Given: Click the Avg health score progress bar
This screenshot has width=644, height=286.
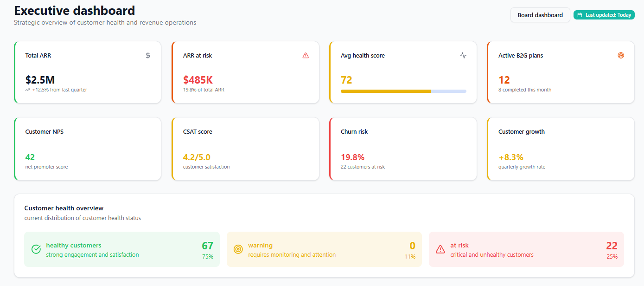Looking at the screenshot, I should [403, 91].
